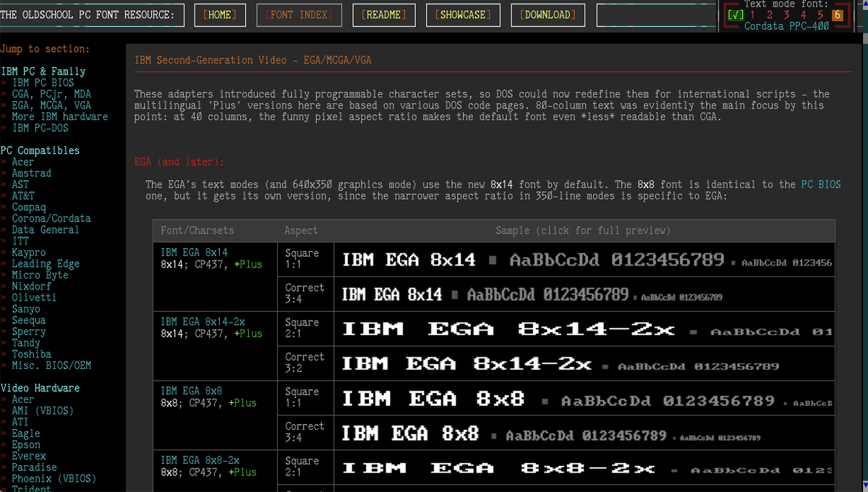Open +Plus link for IBM EGA 8x8-2x
This screenshot has height=492, width=868.
point(242,472)
